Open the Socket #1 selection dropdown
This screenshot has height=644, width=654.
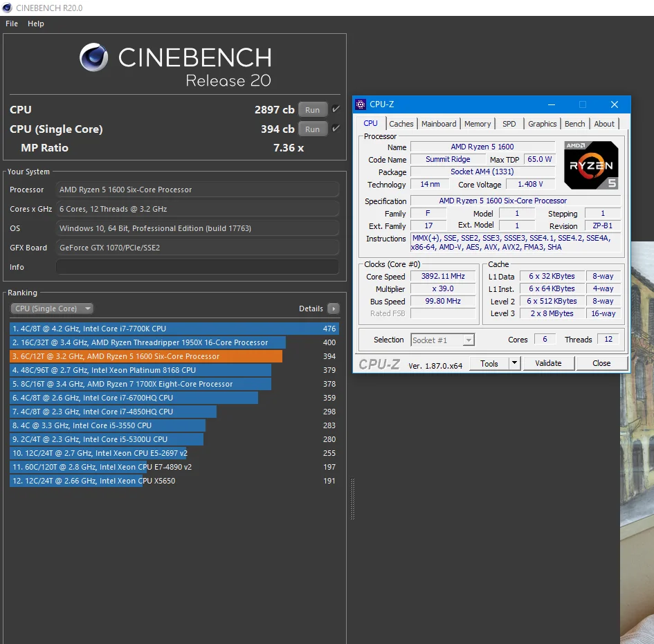(442, 340)
